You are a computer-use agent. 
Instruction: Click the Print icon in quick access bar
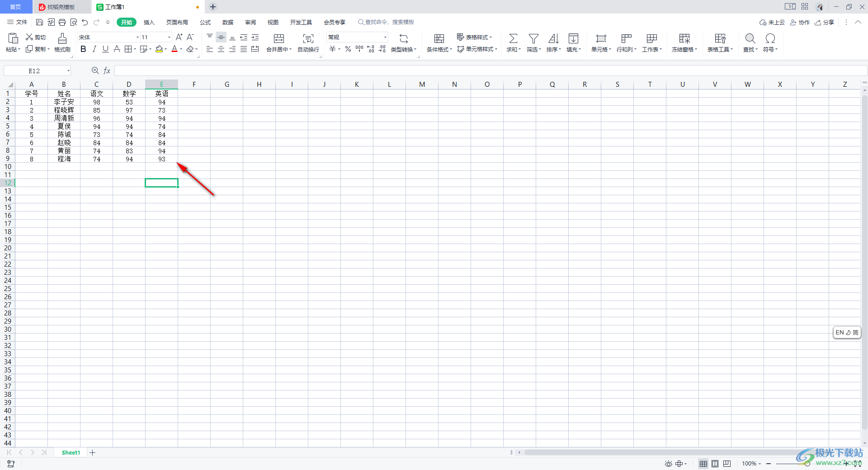tap(62, 22)
